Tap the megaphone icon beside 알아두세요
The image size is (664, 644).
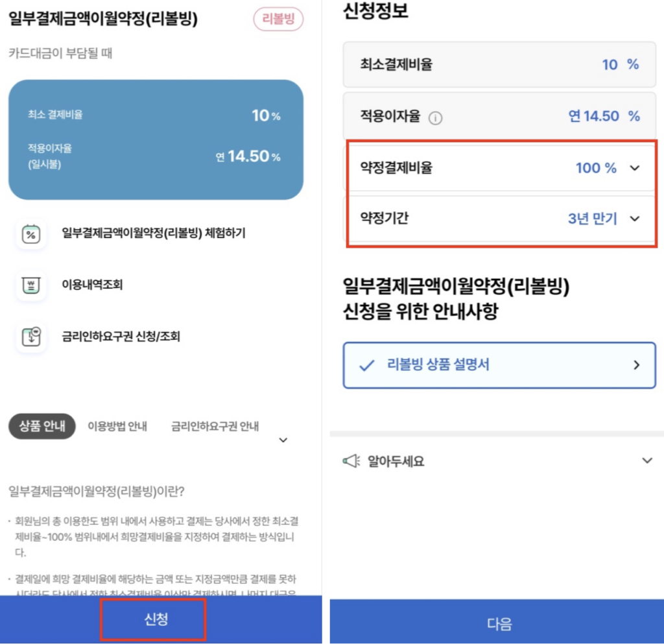351,461
